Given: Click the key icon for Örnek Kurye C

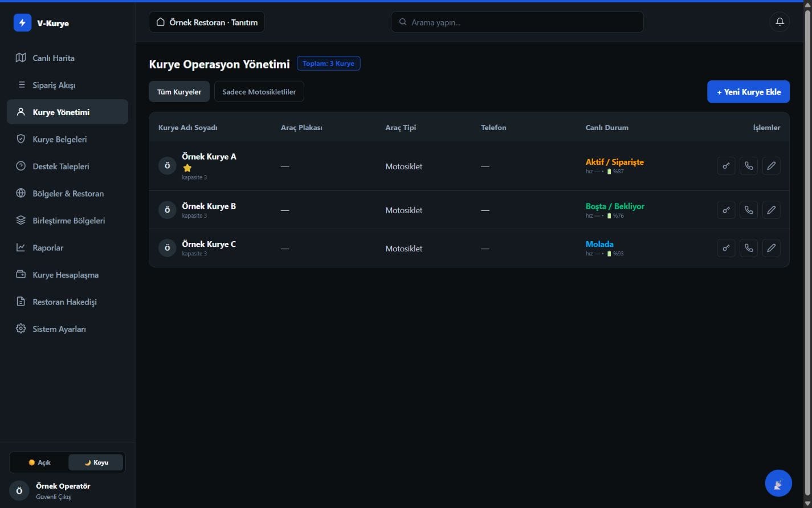Looking at the screenshot, I should coord(726,248).
